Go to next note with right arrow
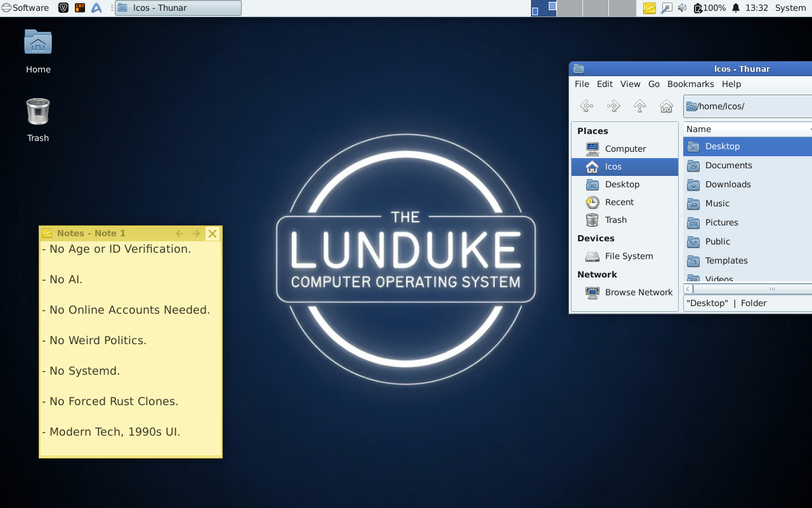Screen dimensions: 812x508 click(196, 234)
